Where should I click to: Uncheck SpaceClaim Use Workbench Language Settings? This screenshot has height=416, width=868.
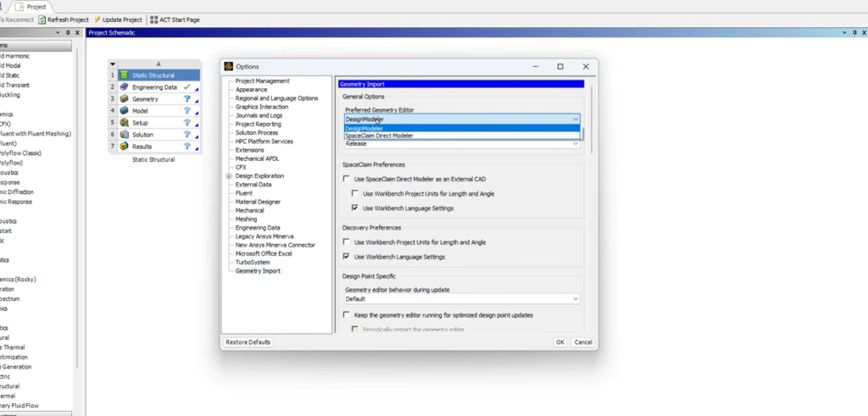355,208
